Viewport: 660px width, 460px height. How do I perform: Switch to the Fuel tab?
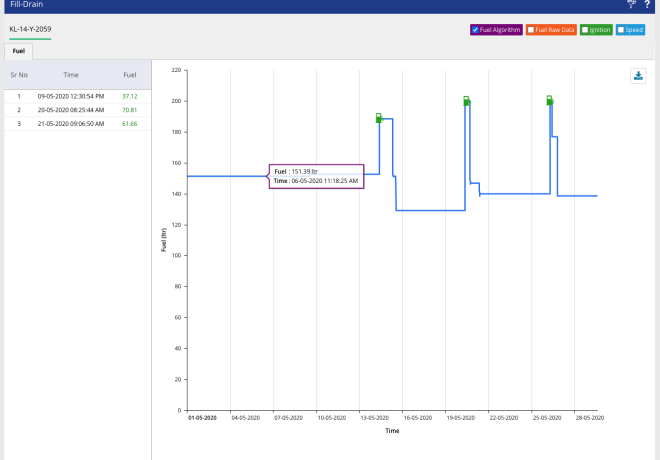click(x=19, y=49)
